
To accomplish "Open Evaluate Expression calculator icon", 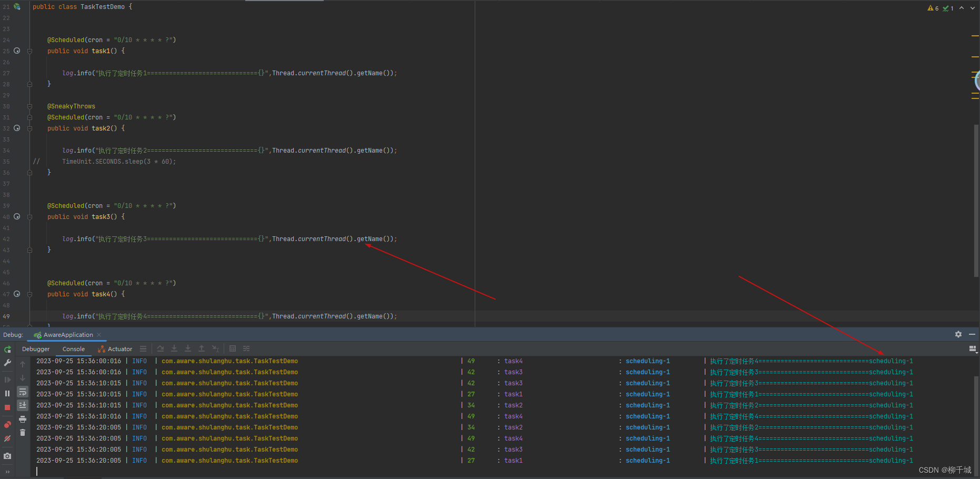I will coord(233,348).
